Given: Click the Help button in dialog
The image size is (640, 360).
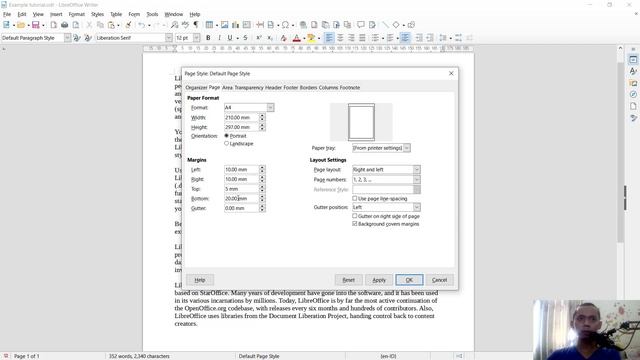Looking at the screenshot, I should [200, 280].
